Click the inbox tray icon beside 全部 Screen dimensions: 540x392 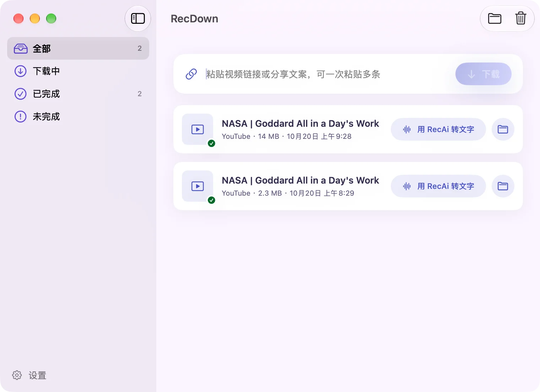tap(21, 48)
